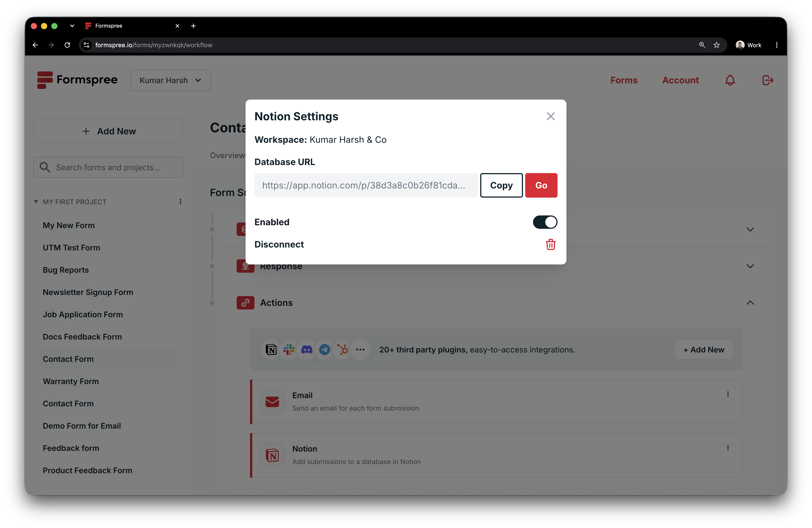Collapse the MY FIRST PROJECT group

point(36,202)
